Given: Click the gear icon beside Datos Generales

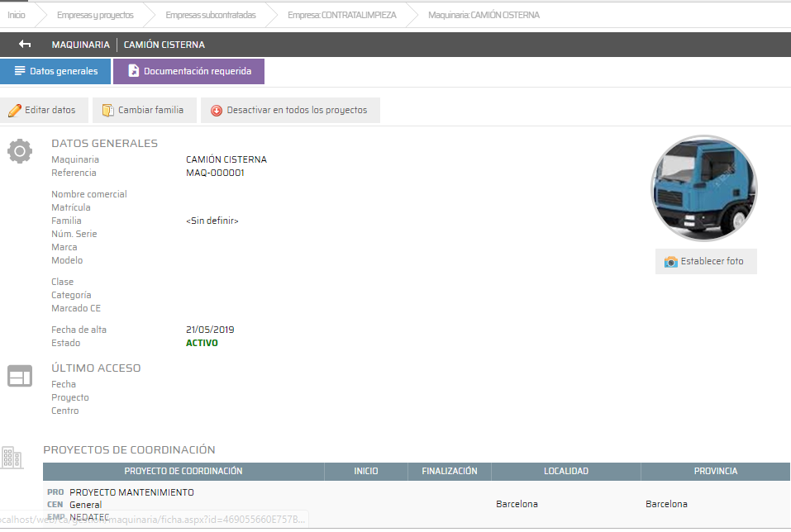Looking at the screenshot, I should coord(19,151).
